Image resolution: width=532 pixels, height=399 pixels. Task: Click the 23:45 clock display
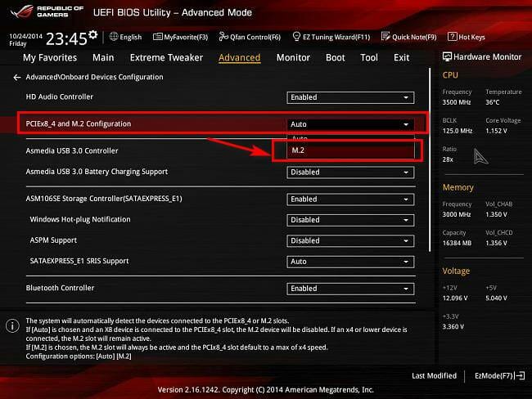click(66, 39)
